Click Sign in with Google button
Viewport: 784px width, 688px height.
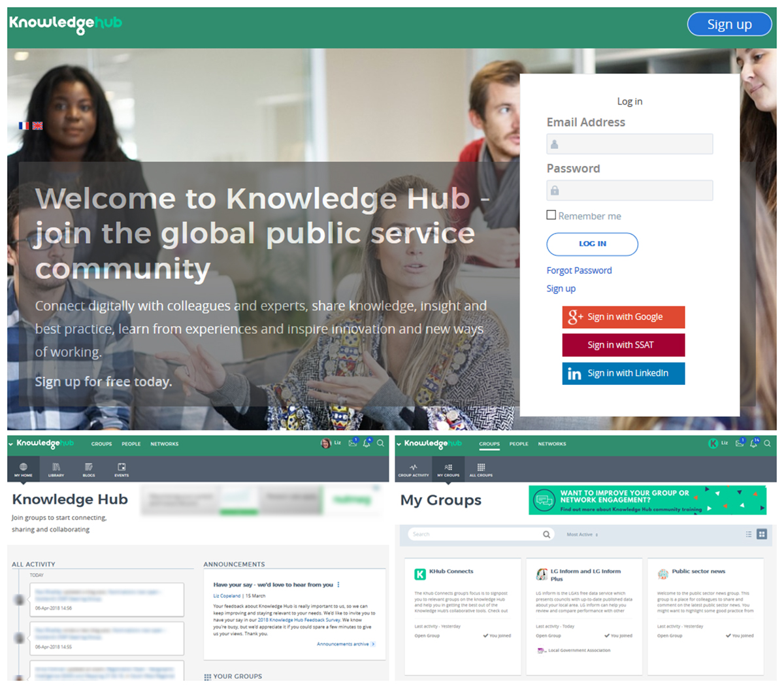tap(623, 317)
